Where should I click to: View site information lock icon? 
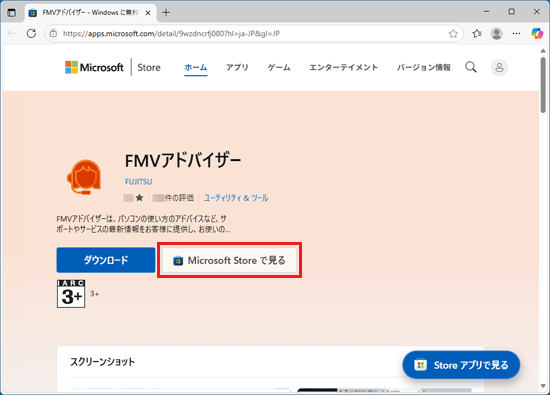coord(53,34)
